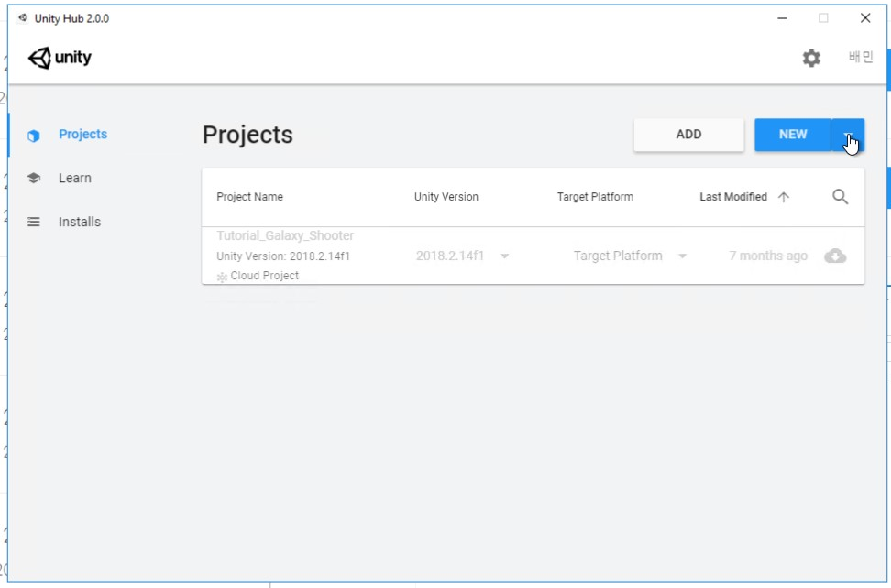891x588 pixels.
Task: Switch to the Projects tab
Action: 83,135
